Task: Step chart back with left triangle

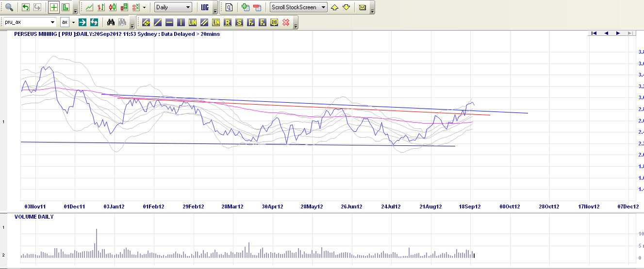Action: (606, 33)
